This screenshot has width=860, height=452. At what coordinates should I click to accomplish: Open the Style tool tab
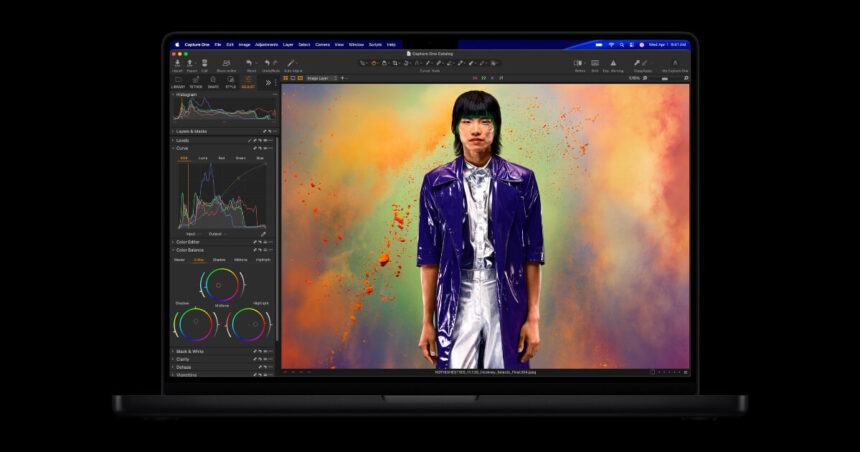(x=230, y=82)
